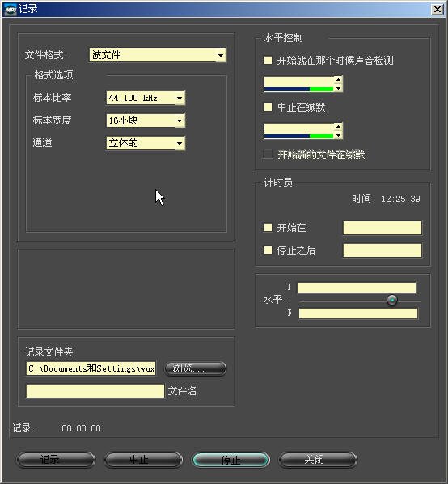448x484 pixels.
Task: Click the upper 水平 channel level meter
Action: click(x=357, y=288)
